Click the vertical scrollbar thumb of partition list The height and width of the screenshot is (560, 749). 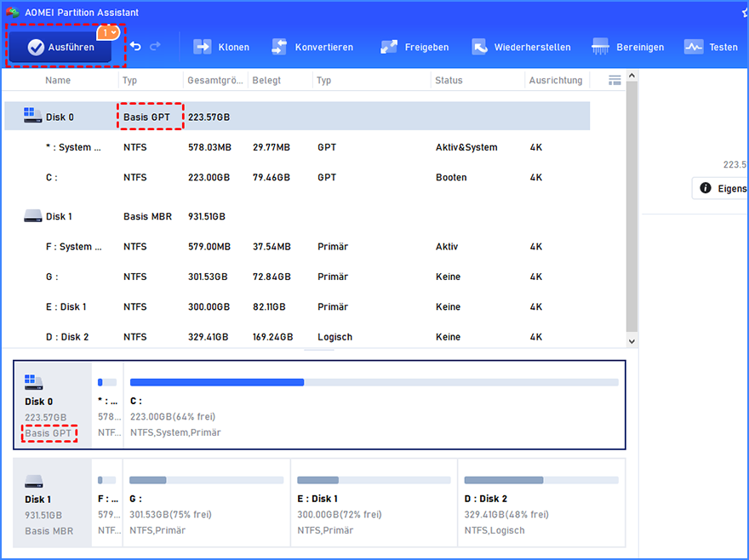coord(632,207)
